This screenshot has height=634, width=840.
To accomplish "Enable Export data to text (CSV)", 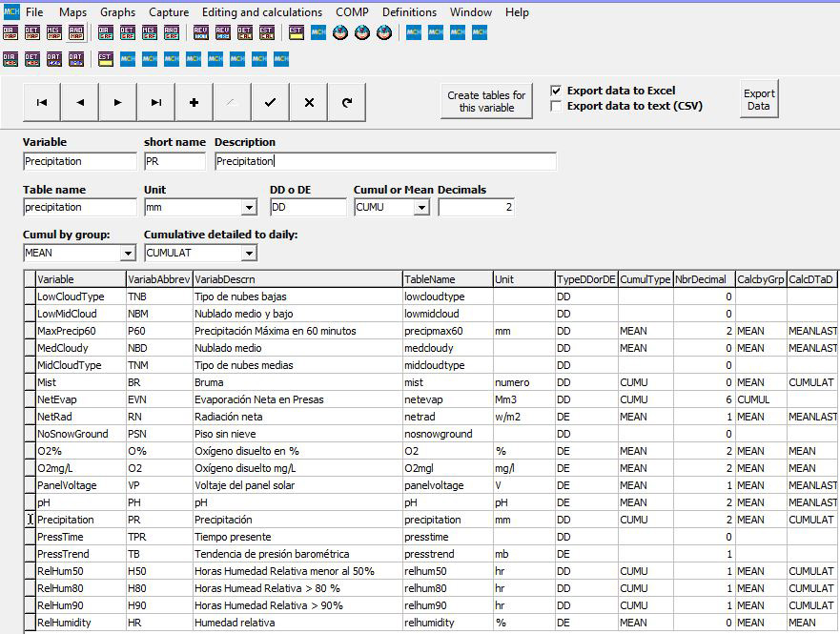I will click(556, 106).
